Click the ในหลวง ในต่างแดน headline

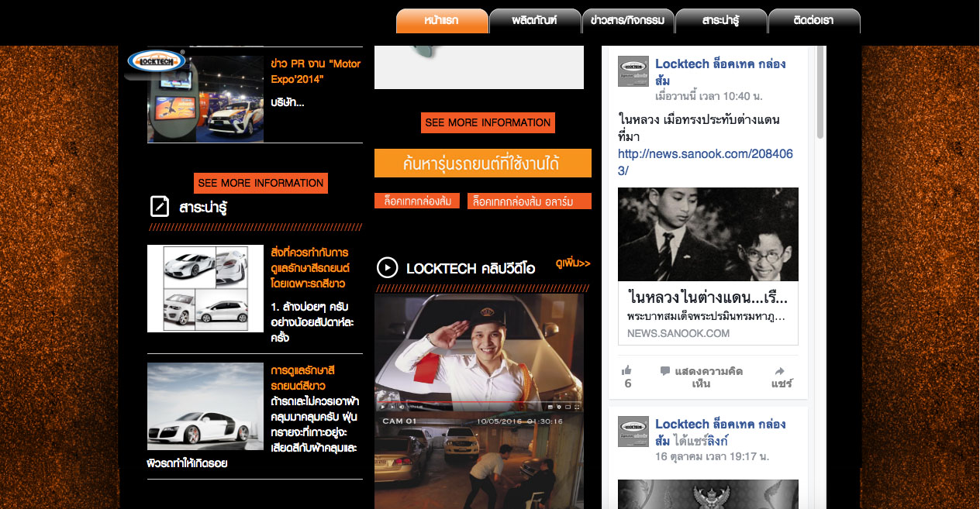[708, 297]
